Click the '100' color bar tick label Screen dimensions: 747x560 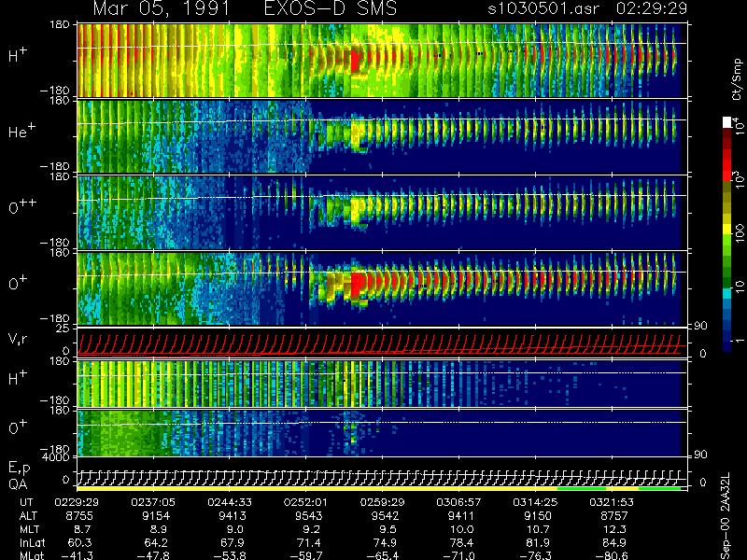coord(740,234)
